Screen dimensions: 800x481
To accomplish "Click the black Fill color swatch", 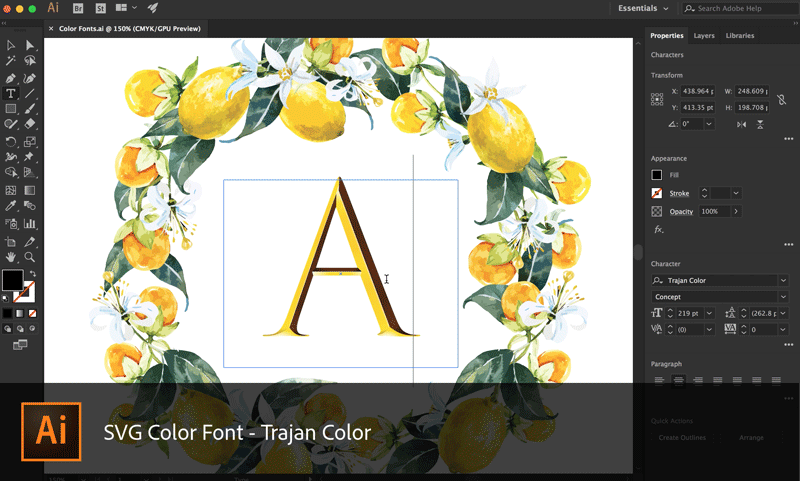I will click(x=657, y=175).
